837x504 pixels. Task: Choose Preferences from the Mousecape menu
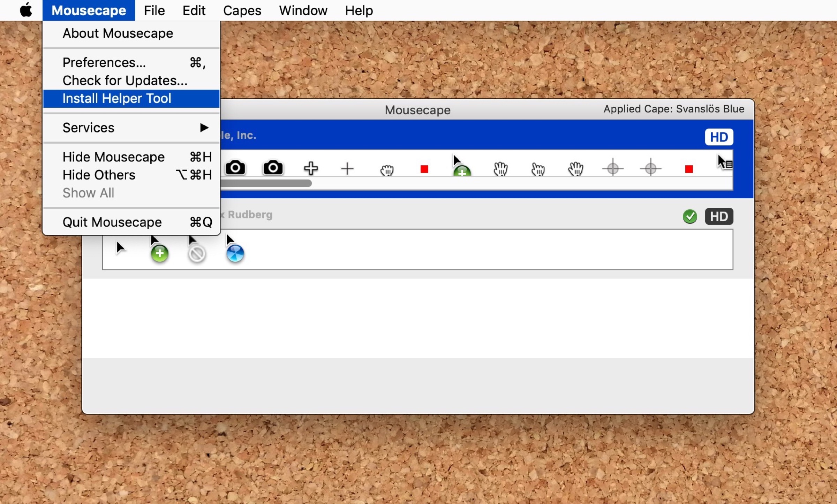(x=104, y=63)
